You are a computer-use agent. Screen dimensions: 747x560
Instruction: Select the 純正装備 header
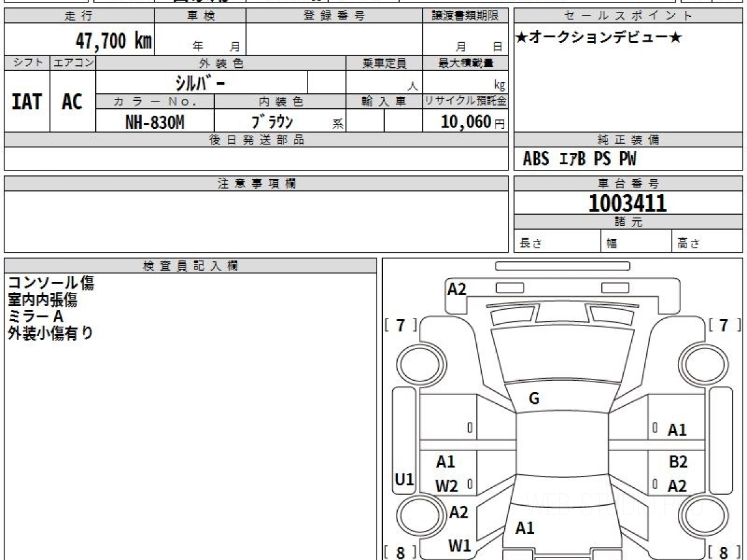click(629, 140)
